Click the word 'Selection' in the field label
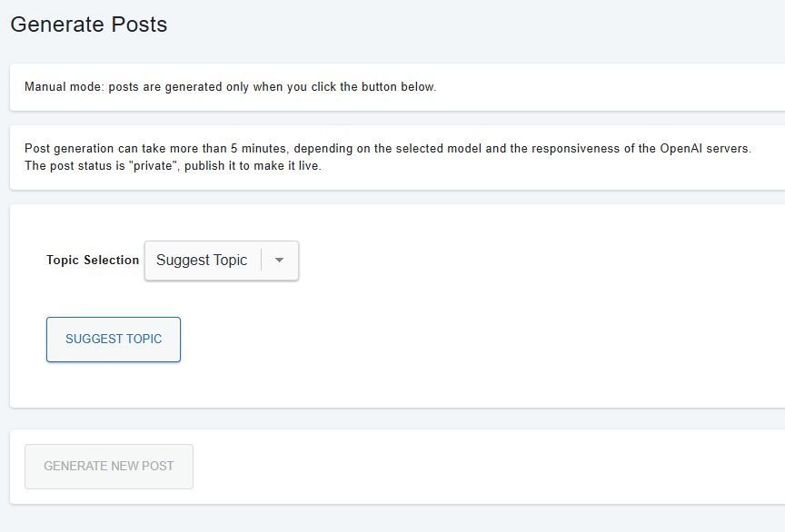The height and width of the screenshot is (532, 785). pos(111,261)
